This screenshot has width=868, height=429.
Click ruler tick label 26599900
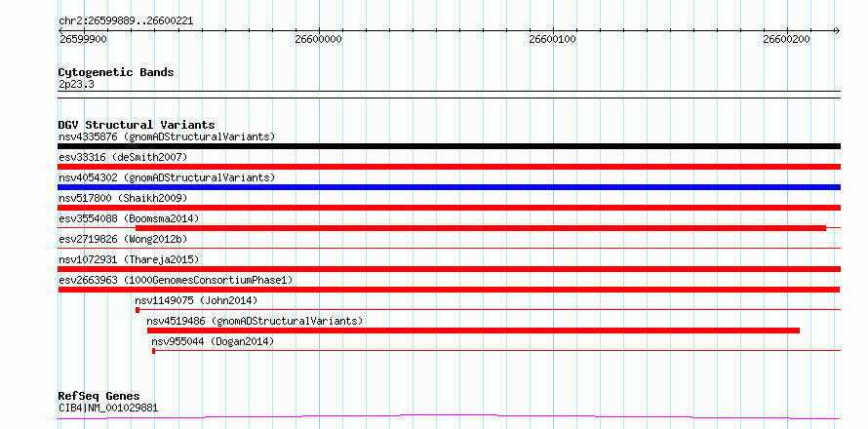point(83,39)
